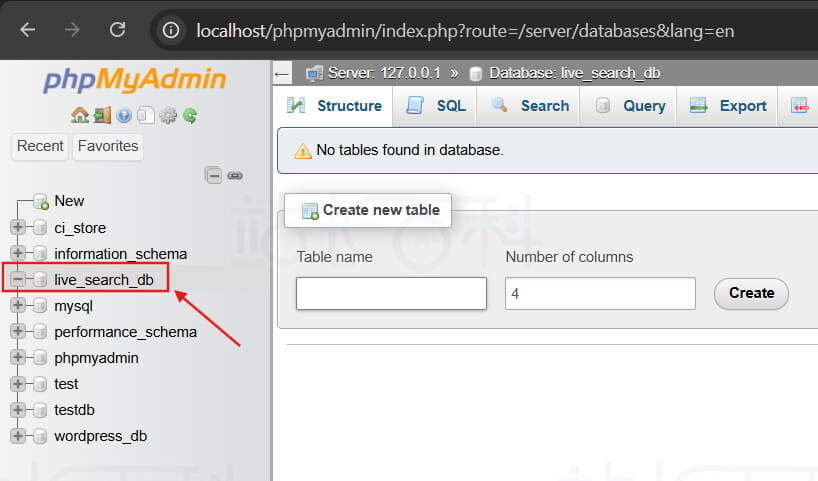Collapse all tree nodes in navigation panel
This screenshot has height=481, width=818.
(x=213, y=175)
